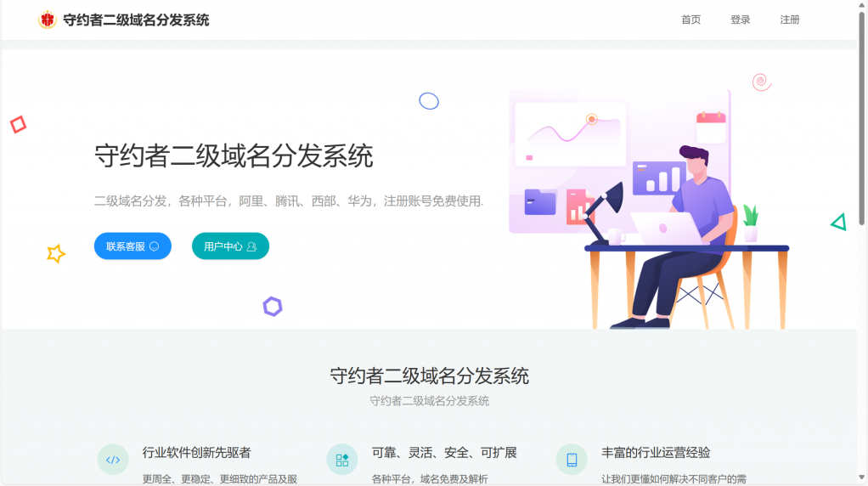Click the purple hexagon decoration
This screenshot has width=868, height=486.
coord(273,306)
